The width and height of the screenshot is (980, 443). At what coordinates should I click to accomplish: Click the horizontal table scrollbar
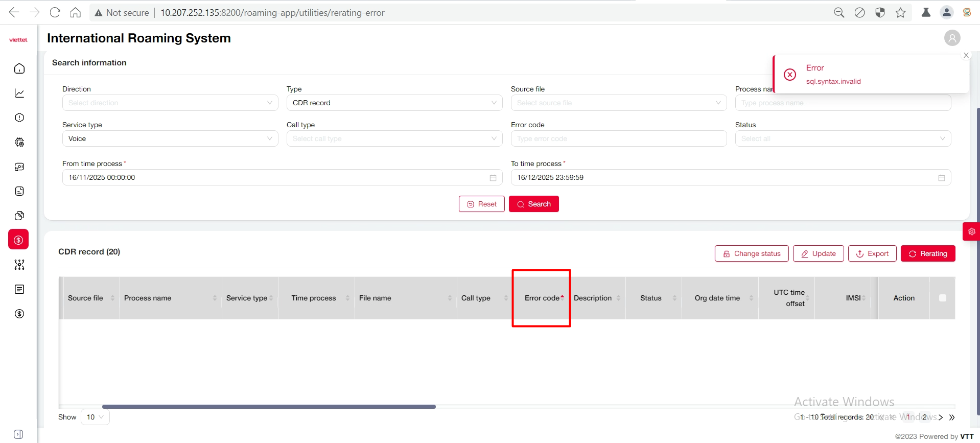tap(269, 407)
